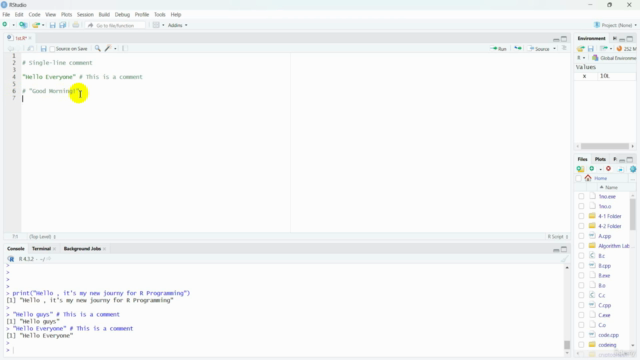Click the Print icon in main toolbar
640x360 pixels.
[76, 25]
